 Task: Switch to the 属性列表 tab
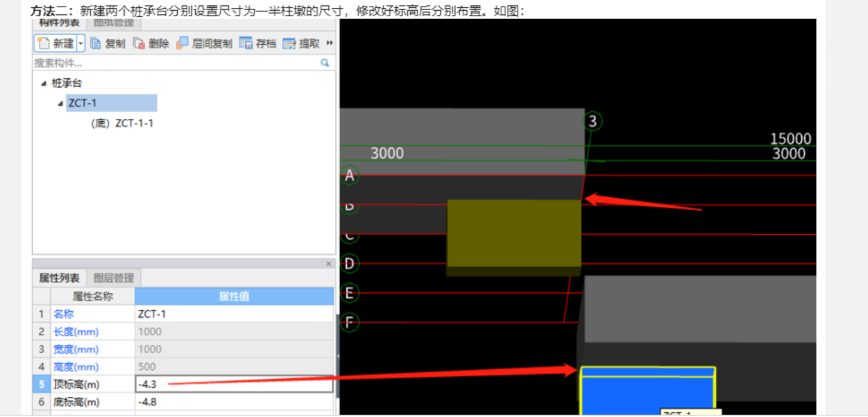(59, 278)
